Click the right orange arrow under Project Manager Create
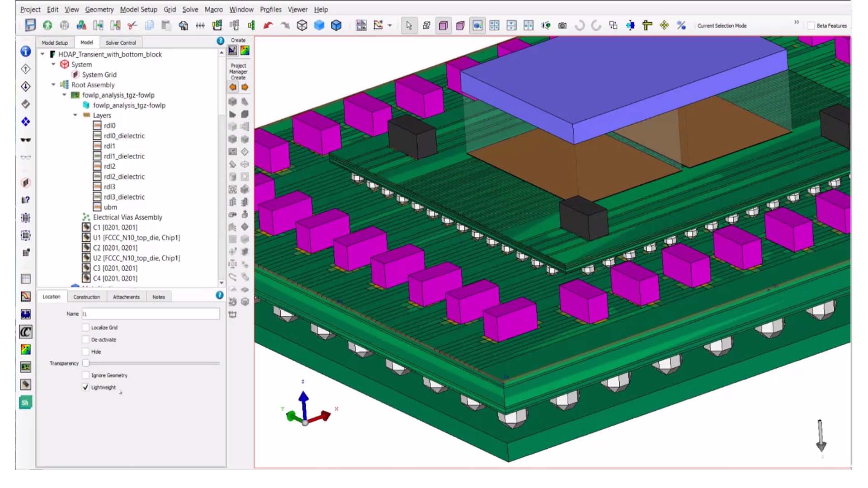The image size is (868, 488). pos(245,87)
